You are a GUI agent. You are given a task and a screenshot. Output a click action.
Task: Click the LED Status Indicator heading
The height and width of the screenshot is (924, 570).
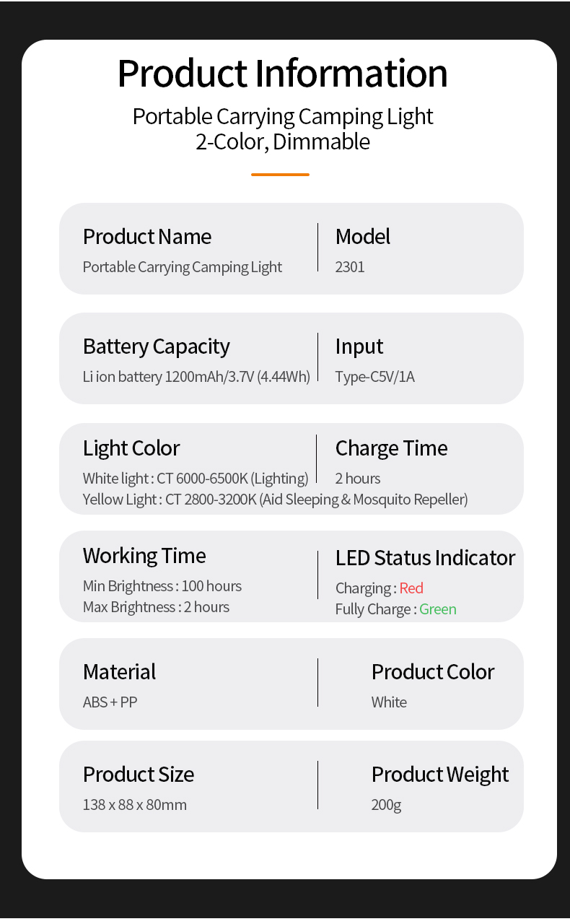tap(425, 558)
